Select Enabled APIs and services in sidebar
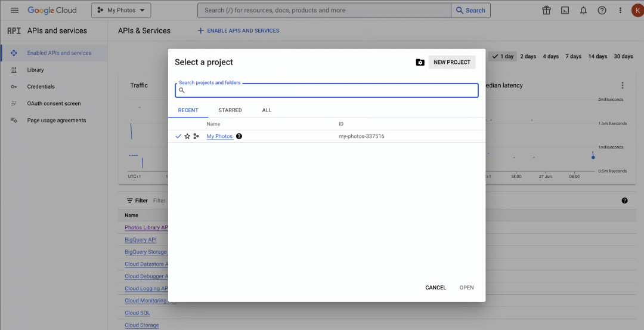Screen dimensions: 644x330 54,53
